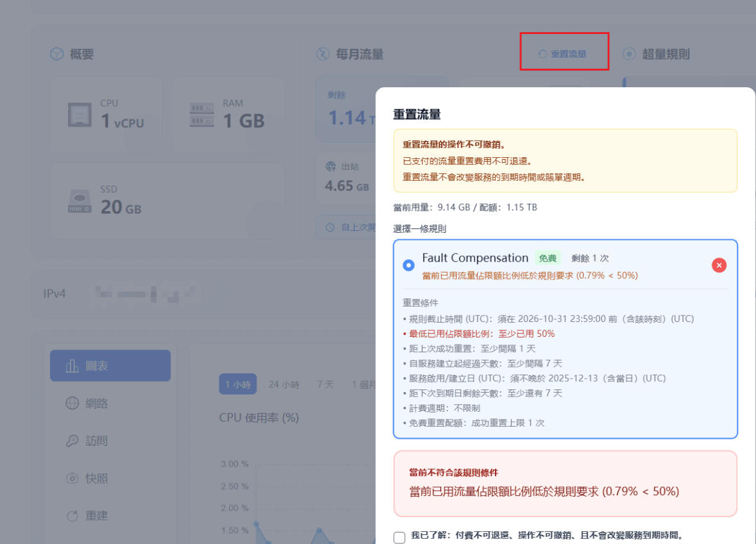Click the 重置流量 refresh link
756x544 pixels.
point(564,55)
